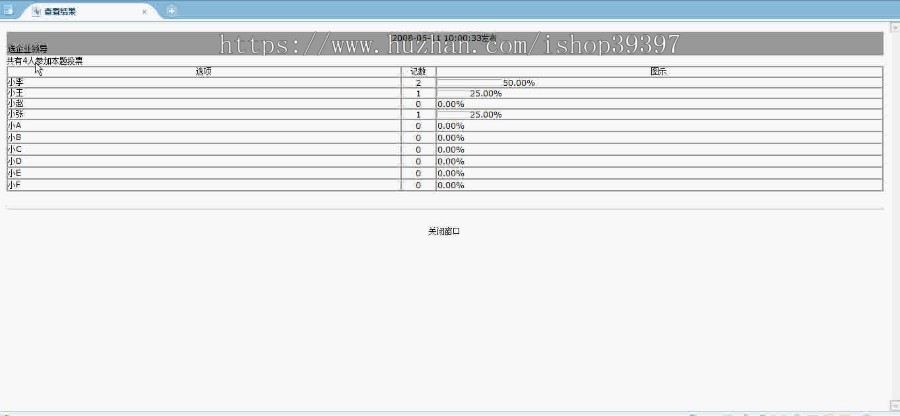
Task: Click the count 0 in 小赵 row
Action: point(418,104)
